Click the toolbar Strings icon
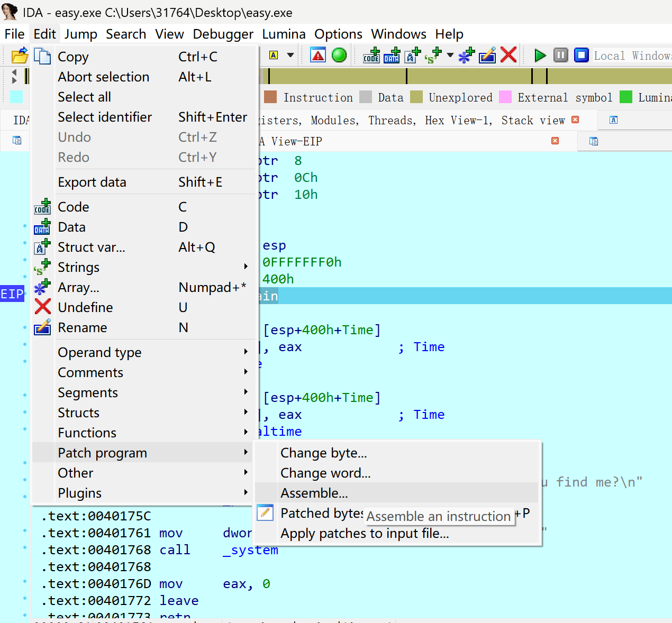The height and width of the screenshot is (623, 672). (433, 55)
